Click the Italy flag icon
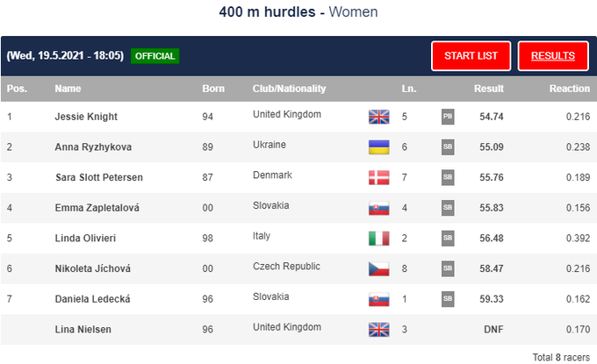This screenshot has height=364, width=597. [378, 238]
